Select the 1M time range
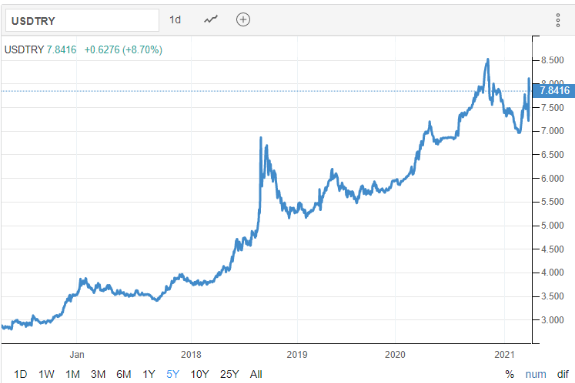Image resolution: width=575 pixels, height=383 pixels. (x=73, y=374)
